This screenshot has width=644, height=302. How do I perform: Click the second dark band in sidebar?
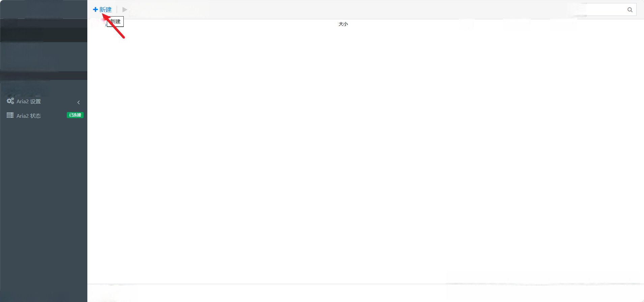[x=44, y=76]
